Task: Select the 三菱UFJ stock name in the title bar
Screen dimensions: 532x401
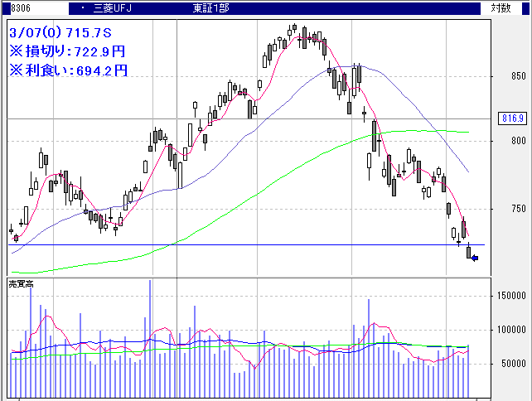Action: 112,7
